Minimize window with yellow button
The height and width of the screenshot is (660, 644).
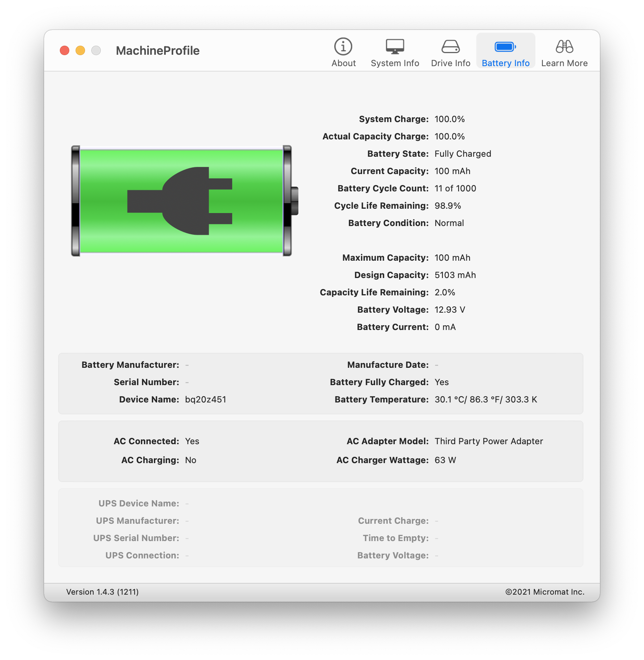point(80,50)
